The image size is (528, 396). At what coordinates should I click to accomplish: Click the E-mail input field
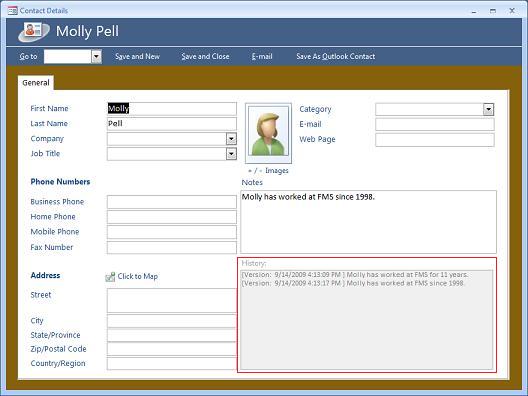435,125
